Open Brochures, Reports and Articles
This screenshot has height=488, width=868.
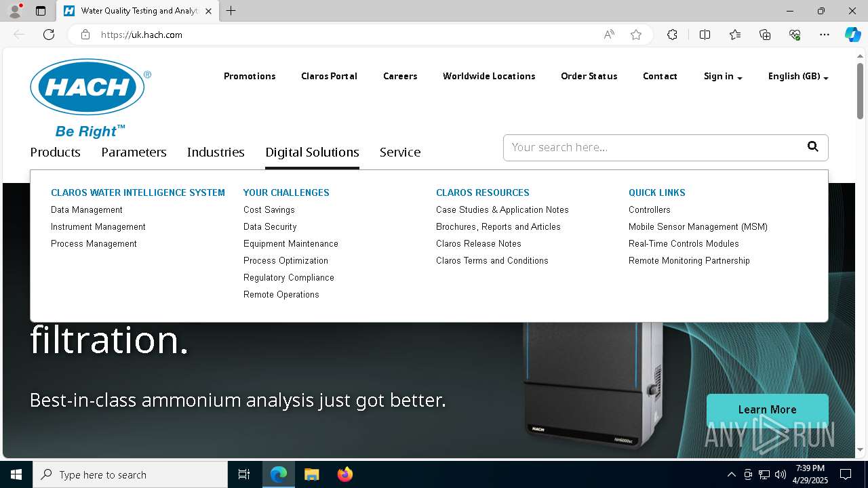[x=498, y=227]
